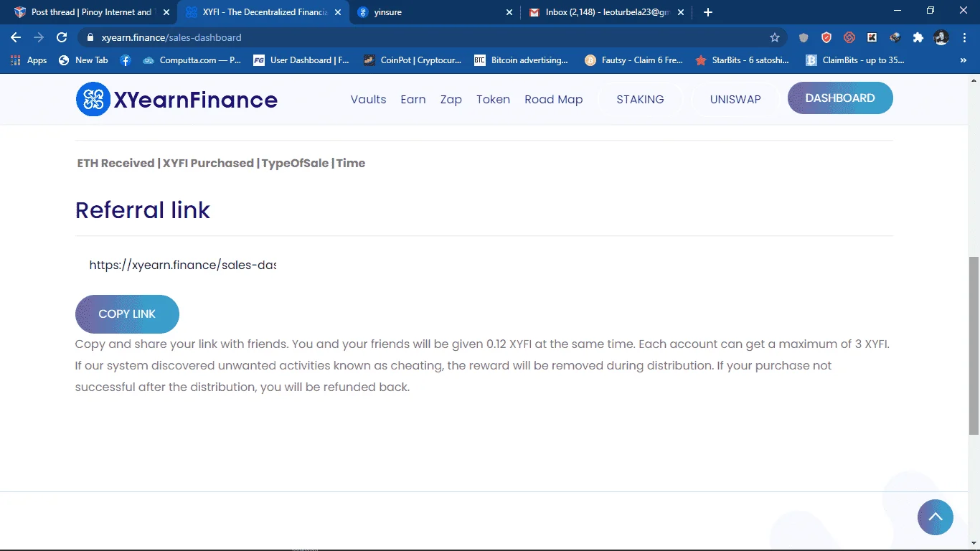Image resolution: width=980 pixels, height=551 pixels.
Task: Click the UNISWAP button
Action: point(735,100)
